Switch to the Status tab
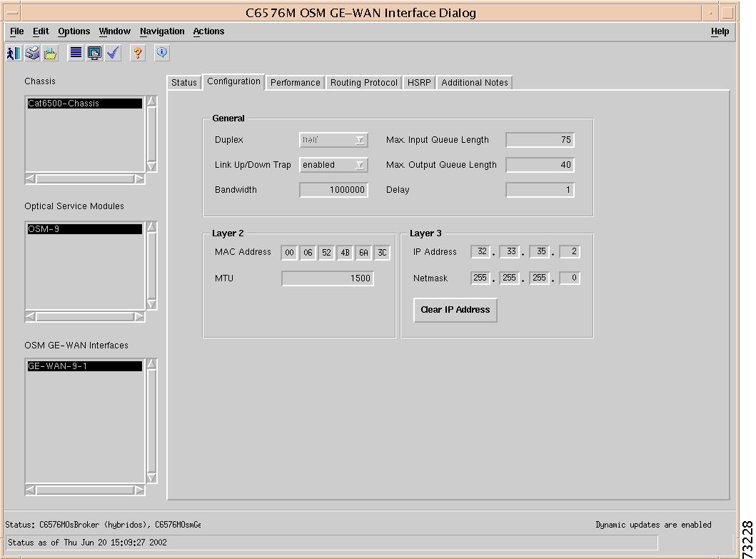Image resolution: width=756 pixels, height=559 pixels. (183, 83)
